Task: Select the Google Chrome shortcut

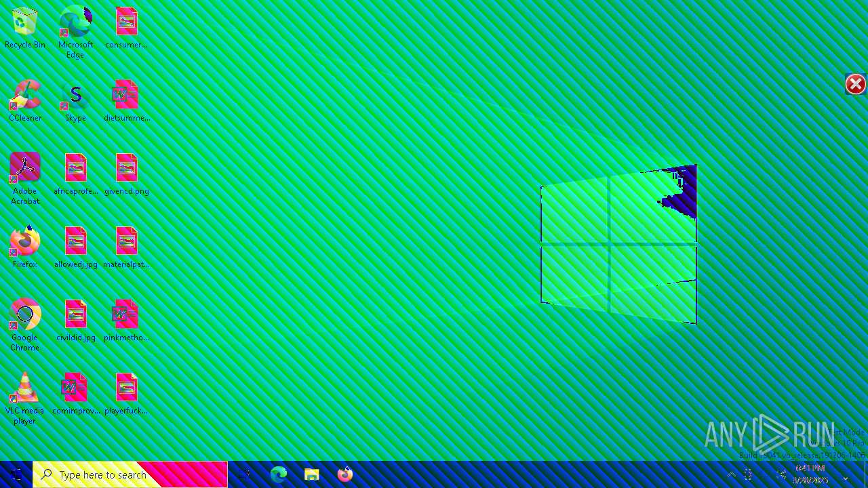Action: 24,325
